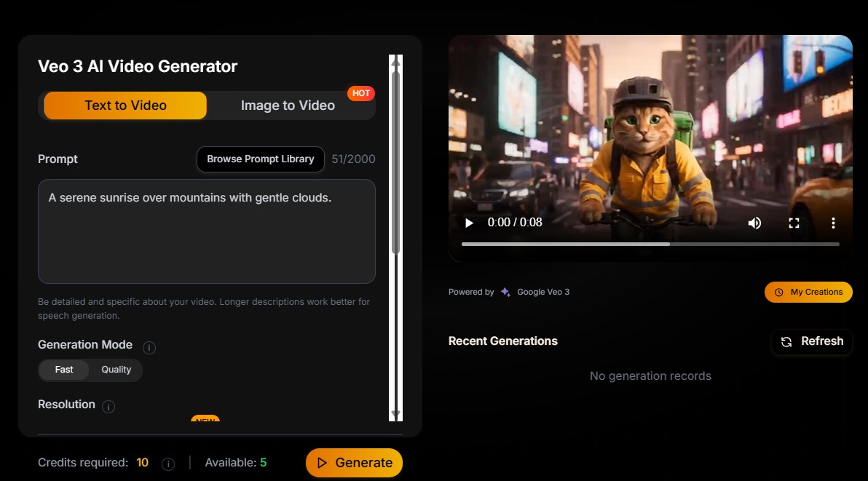This screenshot has width=868, height=481.
Task: Click the Google Veo 3 sparkle logo
Action: (x=505, y=292)
